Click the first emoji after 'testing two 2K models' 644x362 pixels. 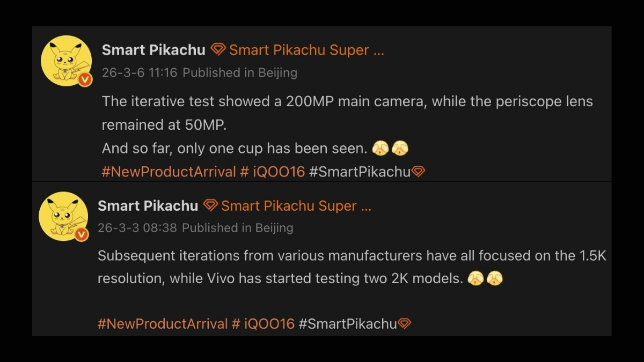(475, 279)
